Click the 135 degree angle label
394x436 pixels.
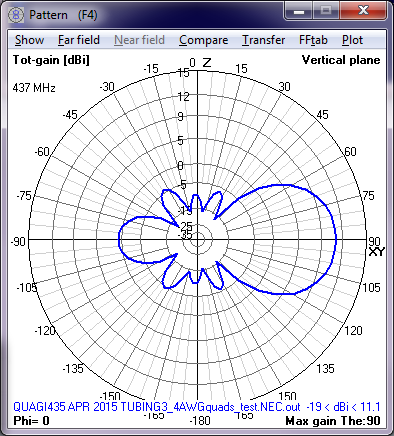(325, 368)
